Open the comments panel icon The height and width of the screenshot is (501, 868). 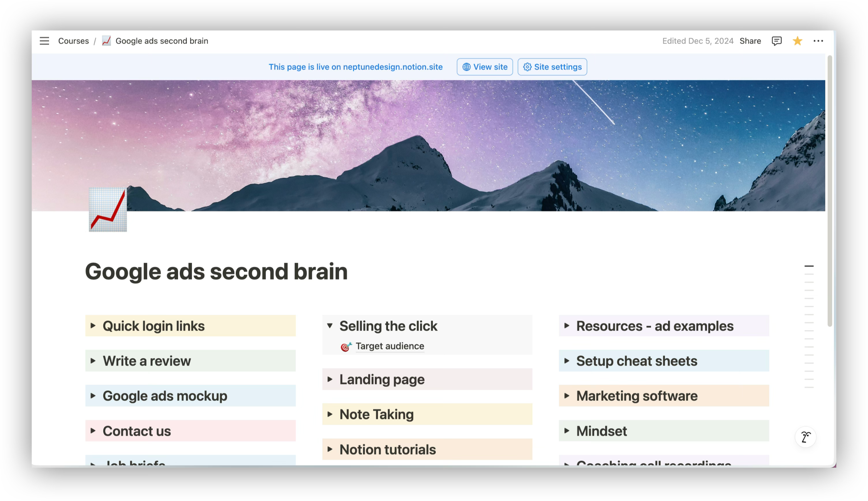777,41
